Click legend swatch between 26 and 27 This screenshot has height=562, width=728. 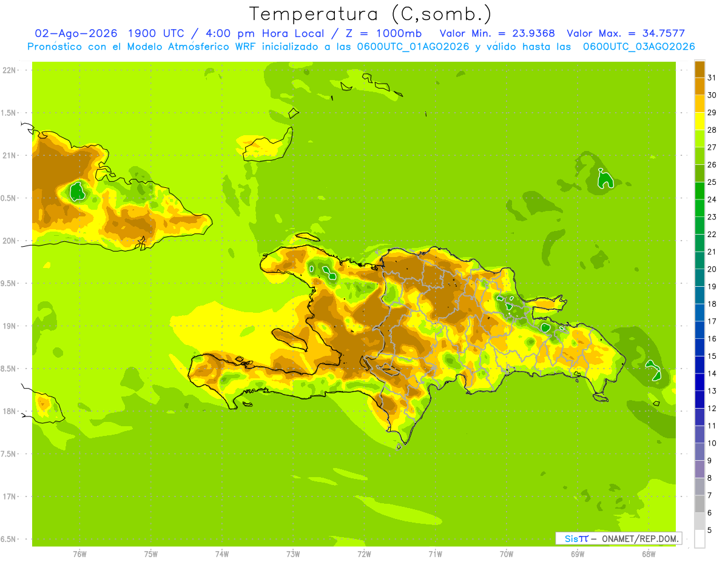click(699, 156)
